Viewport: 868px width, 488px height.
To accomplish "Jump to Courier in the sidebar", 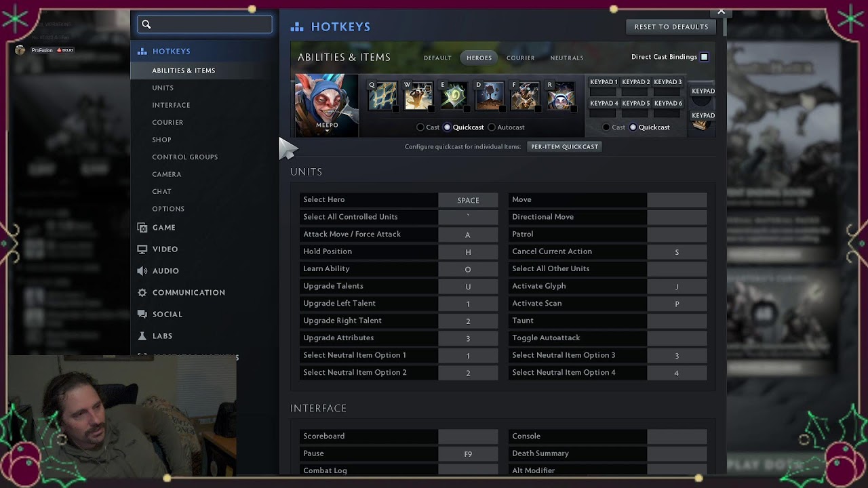I will pos(167,123).
